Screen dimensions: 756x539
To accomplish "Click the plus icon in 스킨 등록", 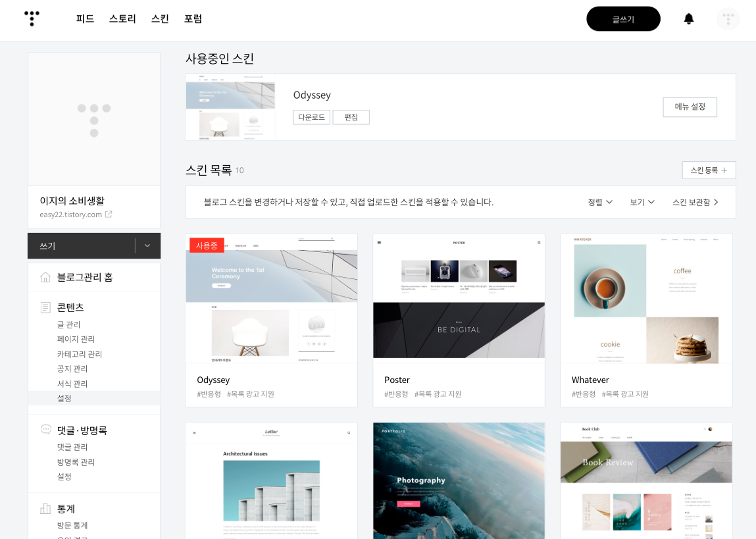I will (x=724, y=170).
